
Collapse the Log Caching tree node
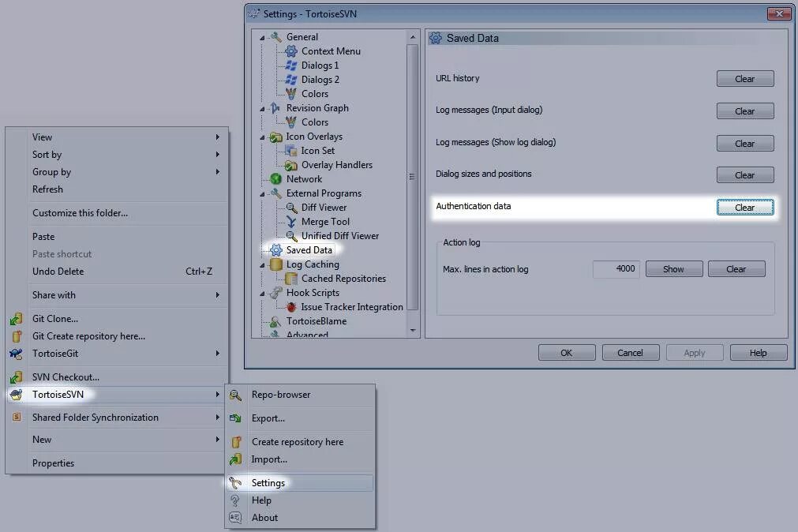coord(262,264)
